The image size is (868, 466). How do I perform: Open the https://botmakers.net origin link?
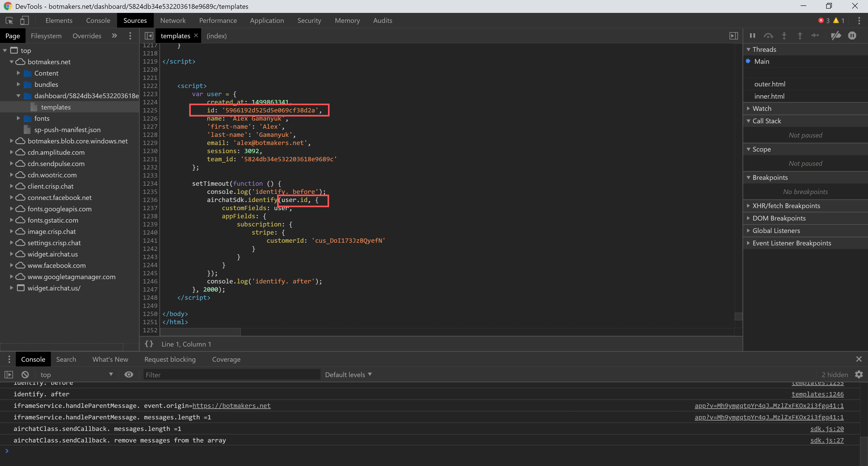click(231, 406)
